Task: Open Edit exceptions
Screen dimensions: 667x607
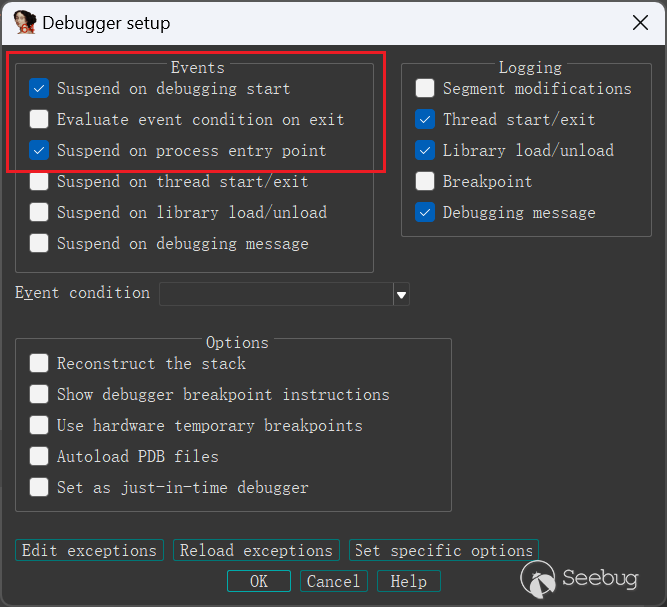Action: click(89, 550)
